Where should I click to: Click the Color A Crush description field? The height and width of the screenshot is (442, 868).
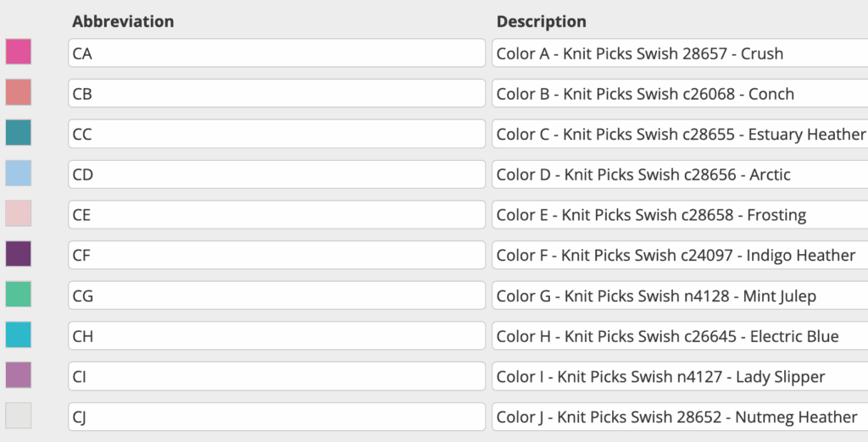coord(680,53)
